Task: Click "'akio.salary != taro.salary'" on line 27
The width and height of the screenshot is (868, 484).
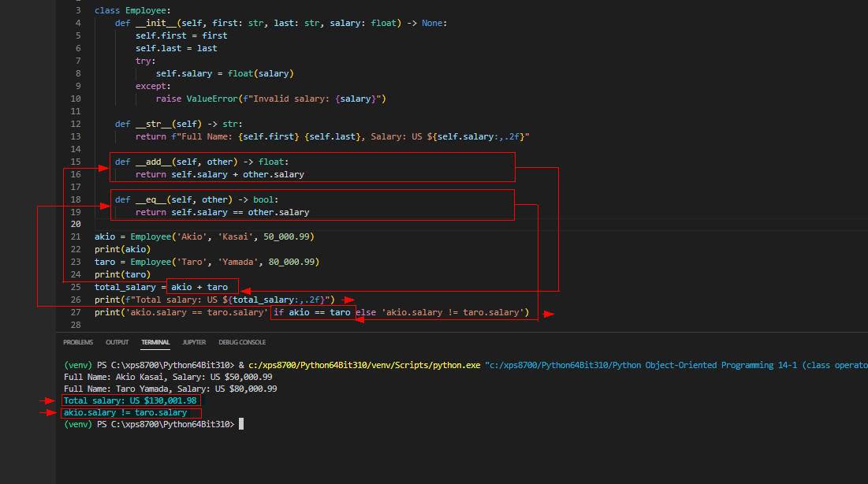Action: point(453,313)
